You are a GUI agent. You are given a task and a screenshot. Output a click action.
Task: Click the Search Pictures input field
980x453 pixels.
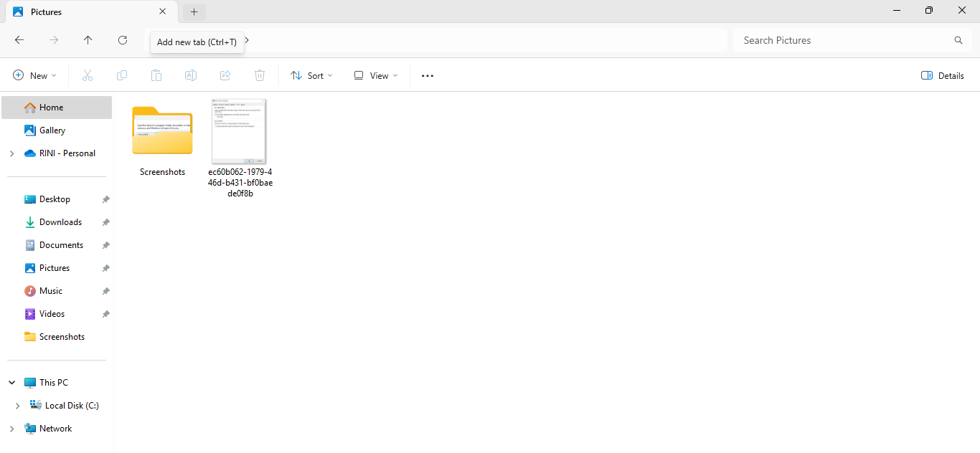point(847,40)
